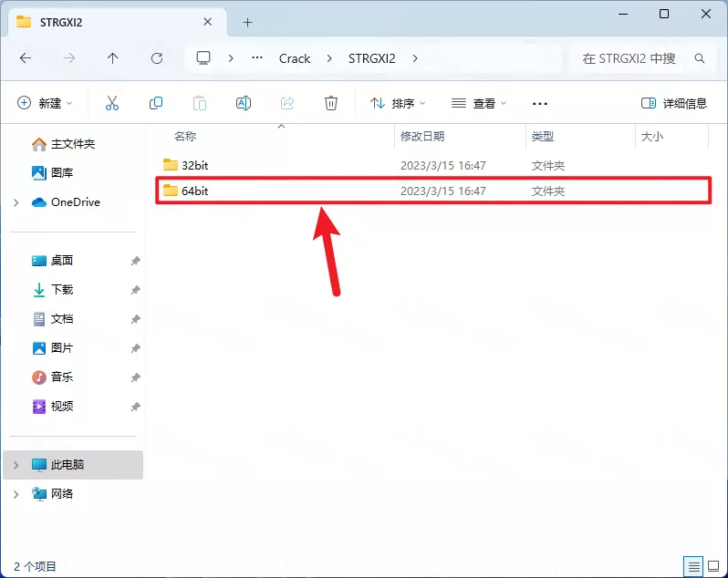Image resolution: width=728 pixels, height=578 pixels.
Task: Click the Delete trash can icon
Action: (x=332, y=103)
